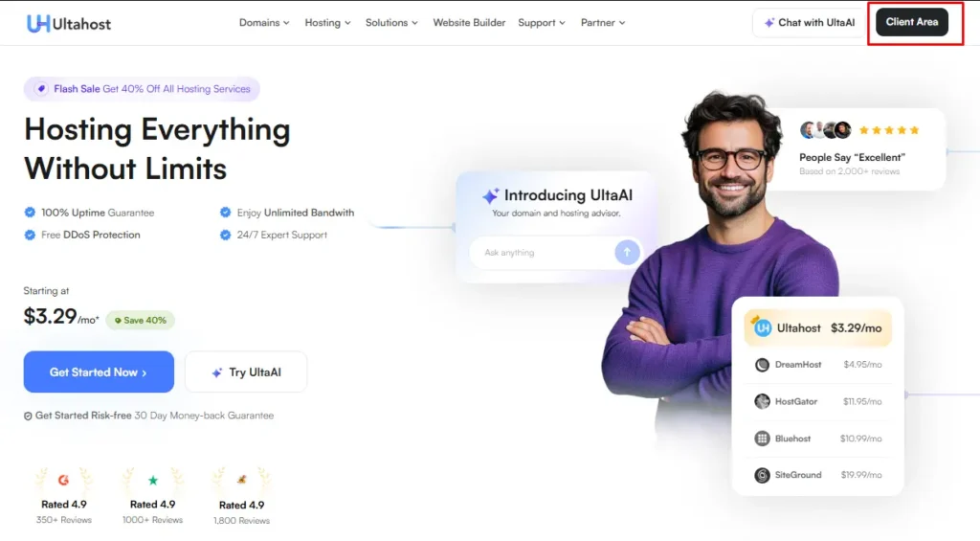Image resolution: width=980 pixels, height=541 pixels.
Task: Click the 100% Uptime Guarantee checkmark badge
Action: pos(30,213)
